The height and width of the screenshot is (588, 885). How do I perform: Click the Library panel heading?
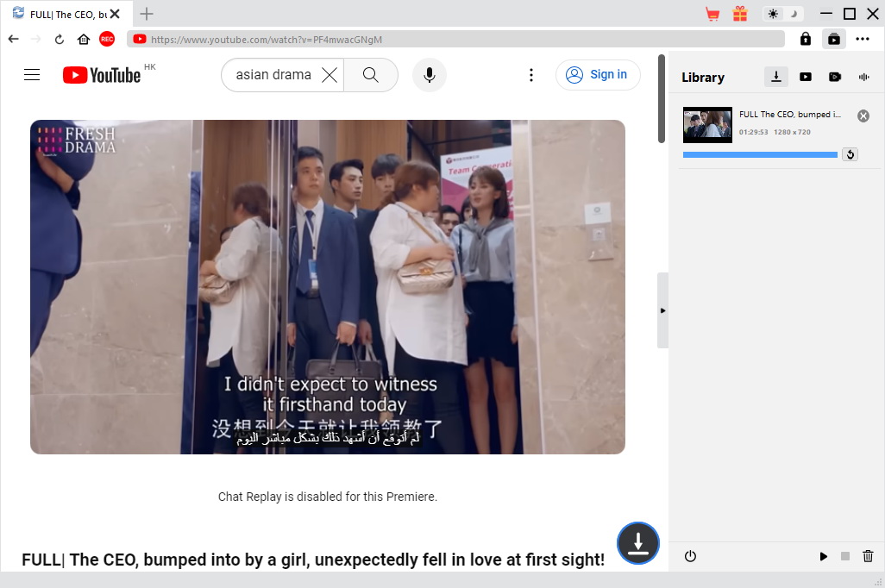[x=703, y=78]
